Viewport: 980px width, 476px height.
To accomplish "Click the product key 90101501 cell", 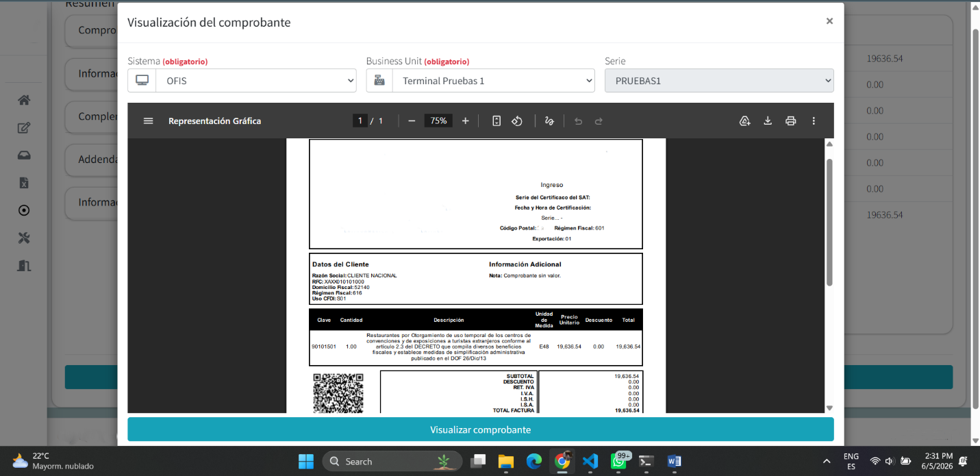I will (x=323, y=347).
